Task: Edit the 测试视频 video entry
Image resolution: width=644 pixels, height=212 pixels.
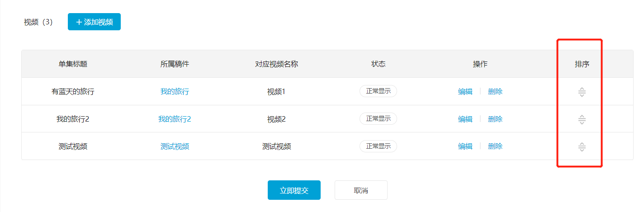Action: click(465, 146)
